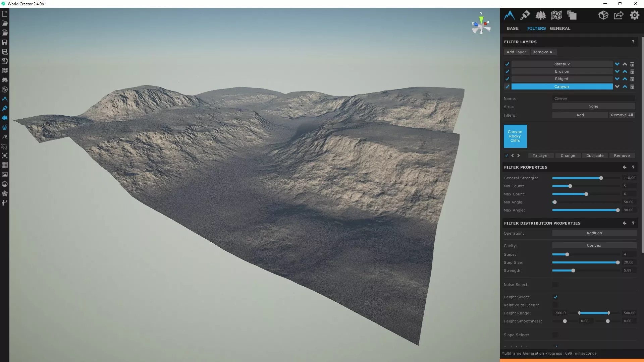Open settings gear in top panel

point(634,15)
